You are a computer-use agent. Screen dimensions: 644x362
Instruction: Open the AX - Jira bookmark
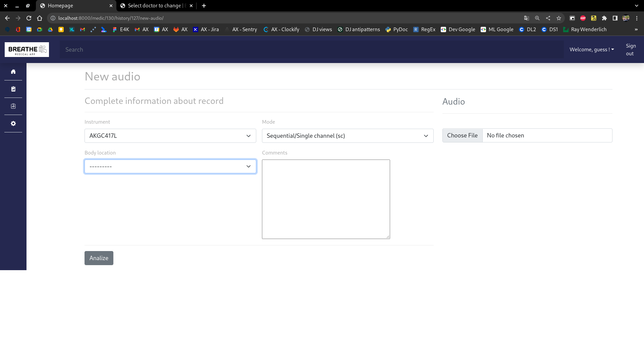[x=206, y=29]
